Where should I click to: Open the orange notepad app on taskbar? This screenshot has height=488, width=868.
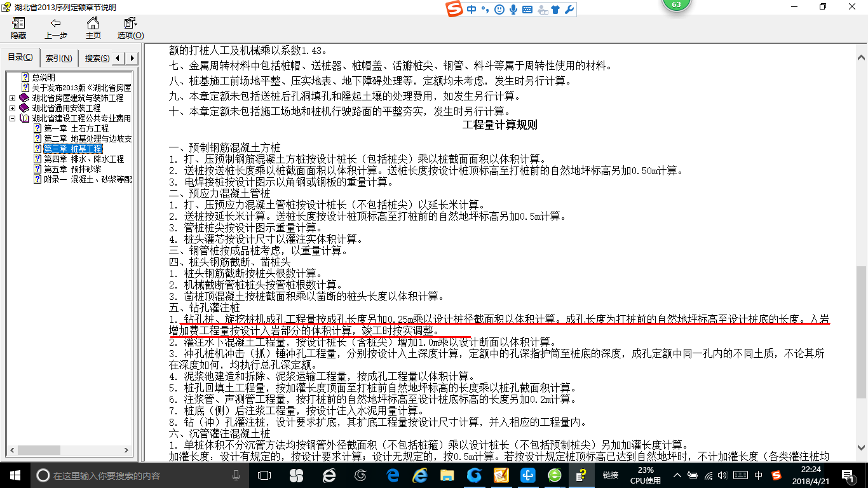[x=501, y=475]
